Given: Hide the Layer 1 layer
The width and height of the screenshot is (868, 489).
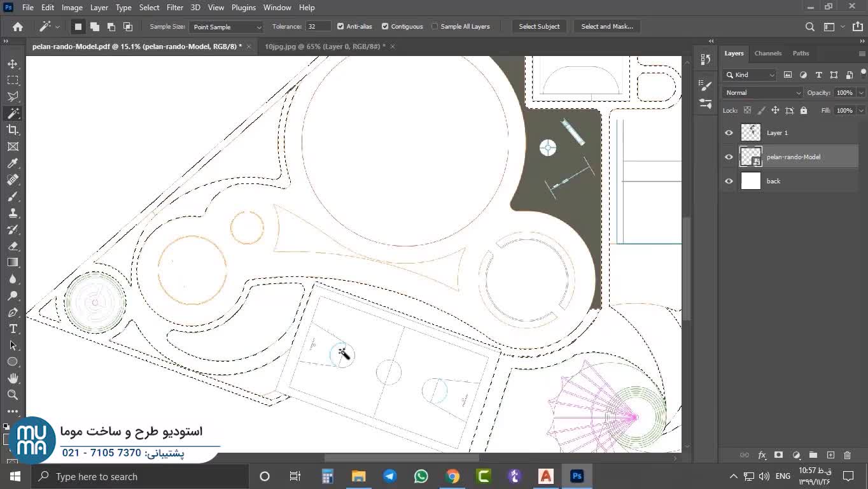Looking at the screenshot, I should pos(729,132).
